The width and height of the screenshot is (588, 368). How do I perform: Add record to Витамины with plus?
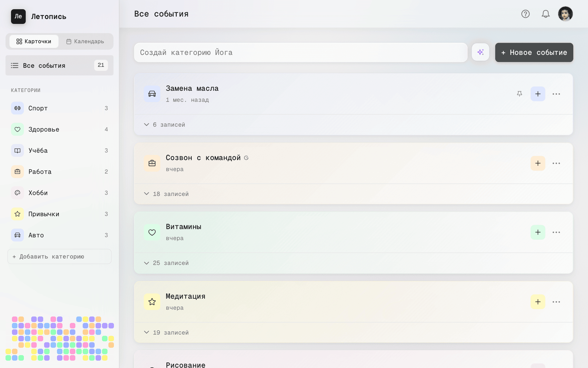(x=538, y=232)
